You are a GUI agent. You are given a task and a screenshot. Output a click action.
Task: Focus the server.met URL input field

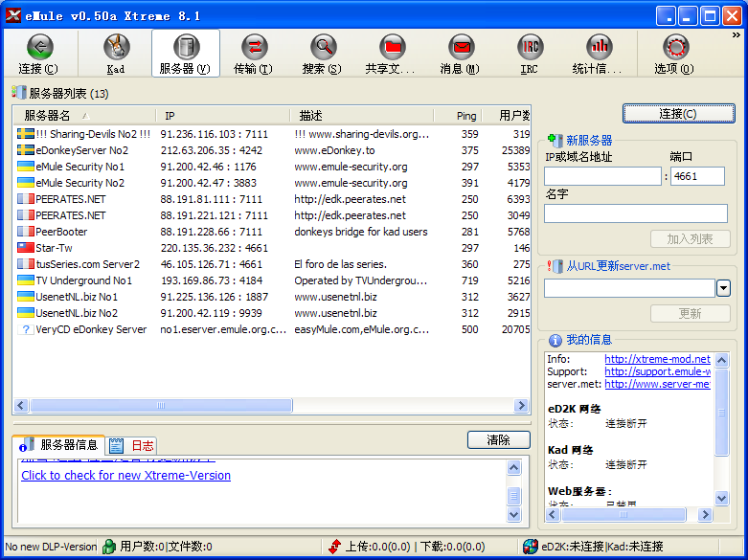629,288
